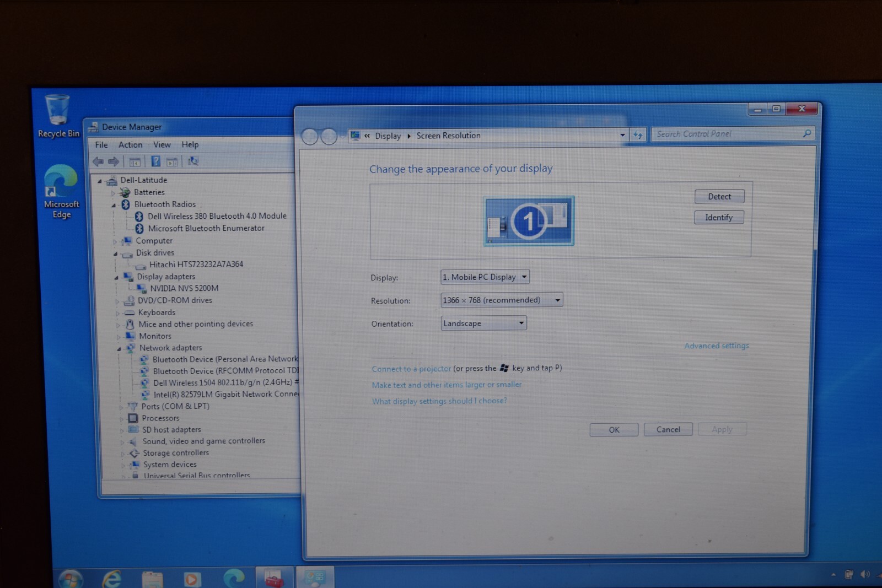Collapse the Network adapters node
Viewport: 882px width, 588px height.
[119, 349]
